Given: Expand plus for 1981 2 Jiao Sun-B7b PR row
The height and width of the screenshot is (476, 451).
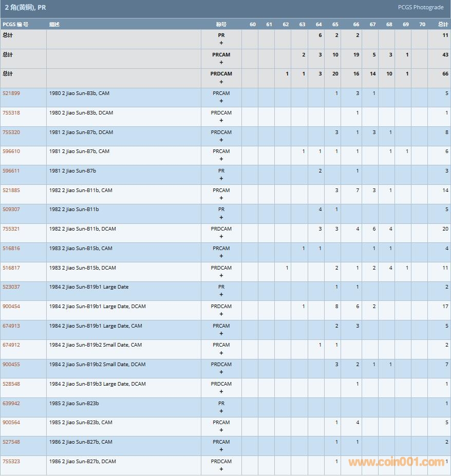Looking at the screenshot, I should click(221, 179).
